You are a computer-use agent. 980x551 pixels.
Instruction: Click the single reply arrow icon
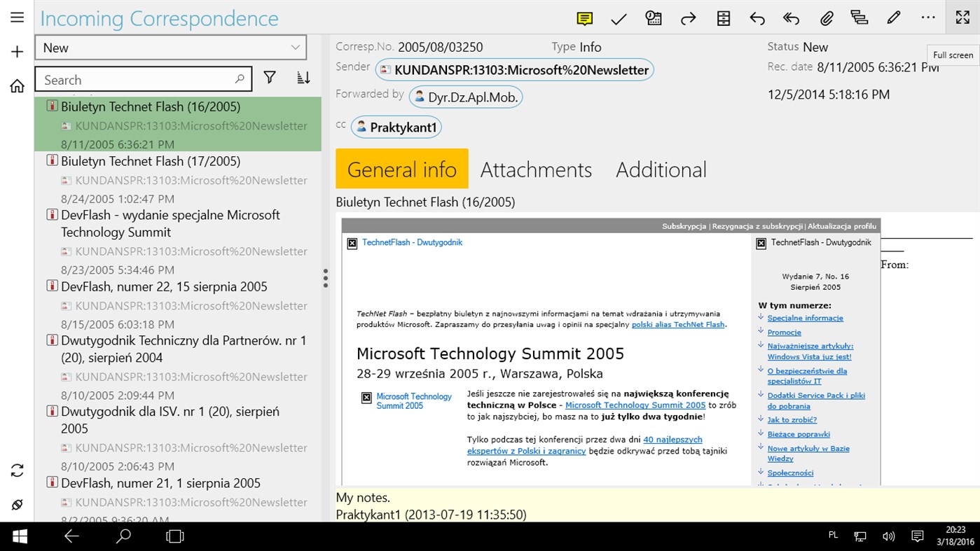coord(757,19)
